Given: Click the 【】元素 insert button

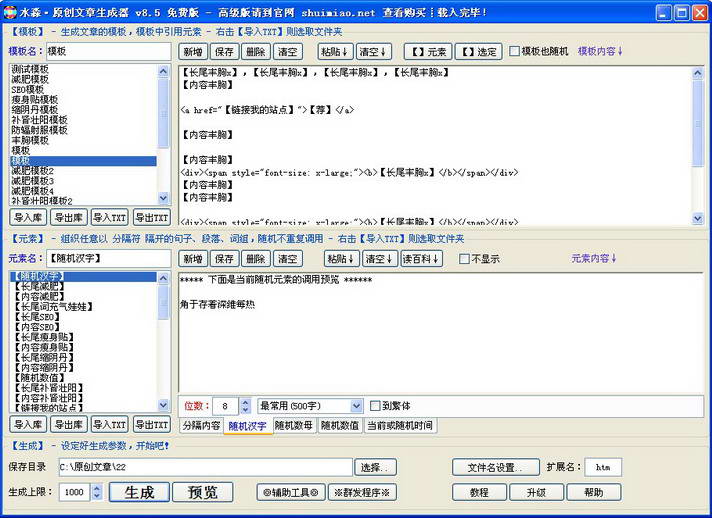Looking at the screenshot, I should pyautogui.click(x=427, y=51).
